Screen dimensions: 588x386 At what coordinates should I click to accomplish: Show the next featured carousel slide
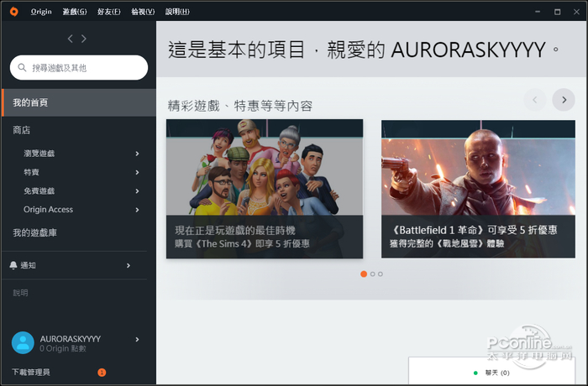[564, 100]
